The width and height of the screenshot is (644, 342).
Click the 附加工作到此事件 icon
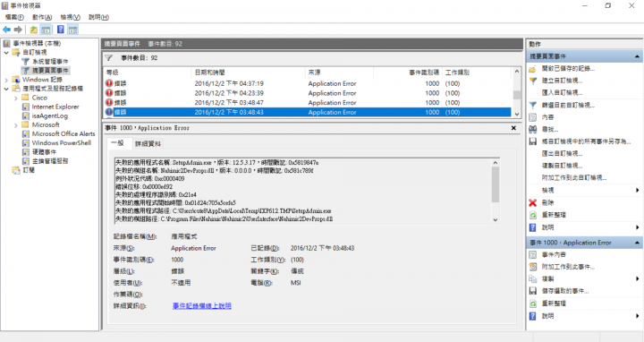point(533,267)
